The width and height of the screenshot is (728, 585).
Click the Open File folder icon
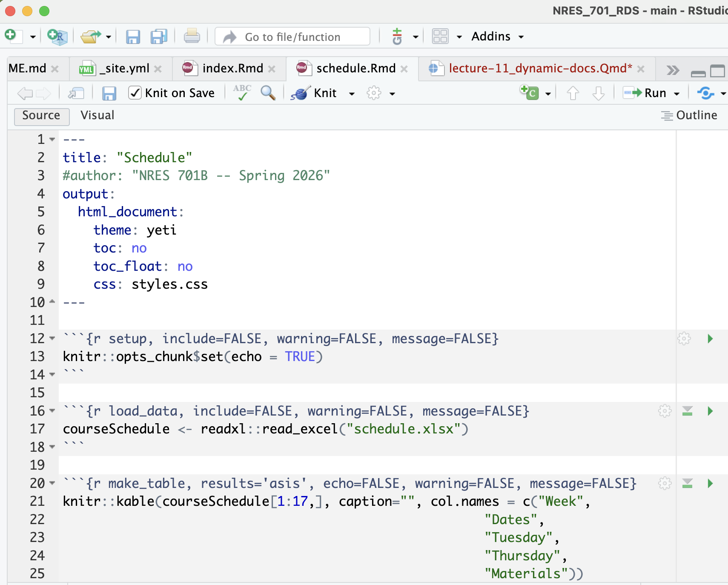pyautogui.click(x=91, y=37)
